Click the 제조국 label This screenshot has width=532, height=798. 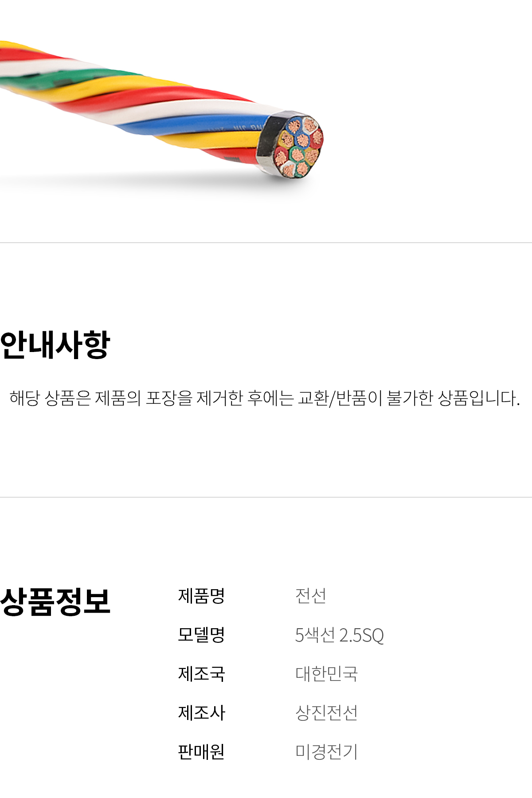(201, 674)
